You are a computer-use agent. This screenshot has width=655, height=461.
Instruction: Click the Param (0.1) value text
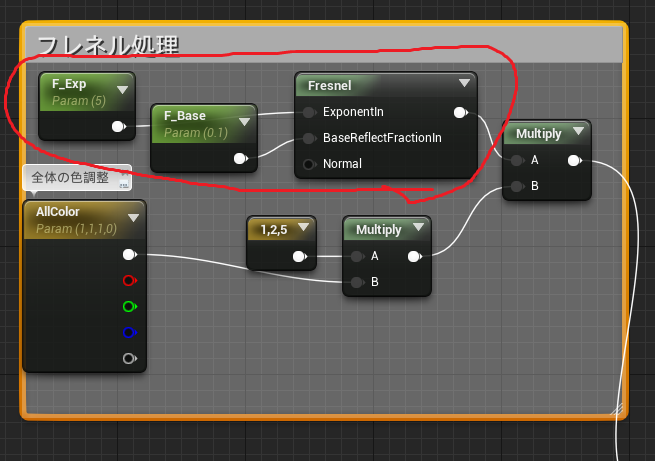point(196,133)
